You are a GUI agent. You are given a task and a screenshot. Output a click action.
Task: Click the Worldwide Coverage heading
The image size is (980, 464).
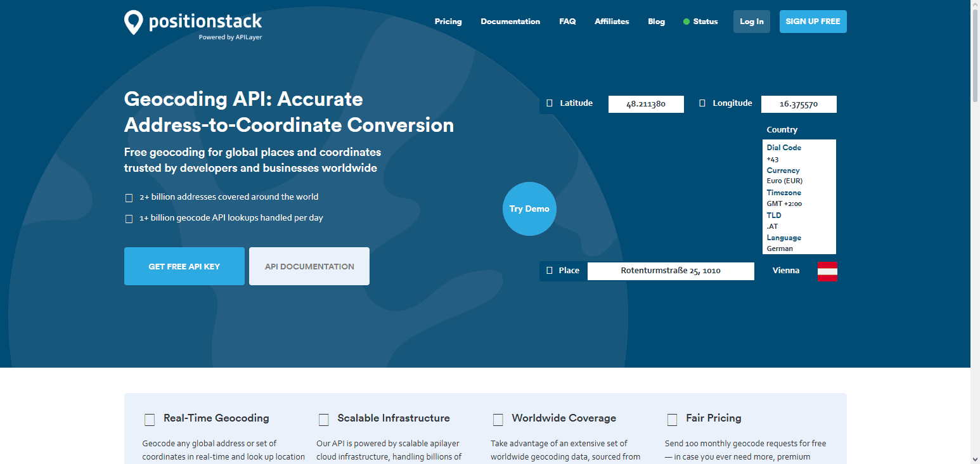click(x=564, y=418)
